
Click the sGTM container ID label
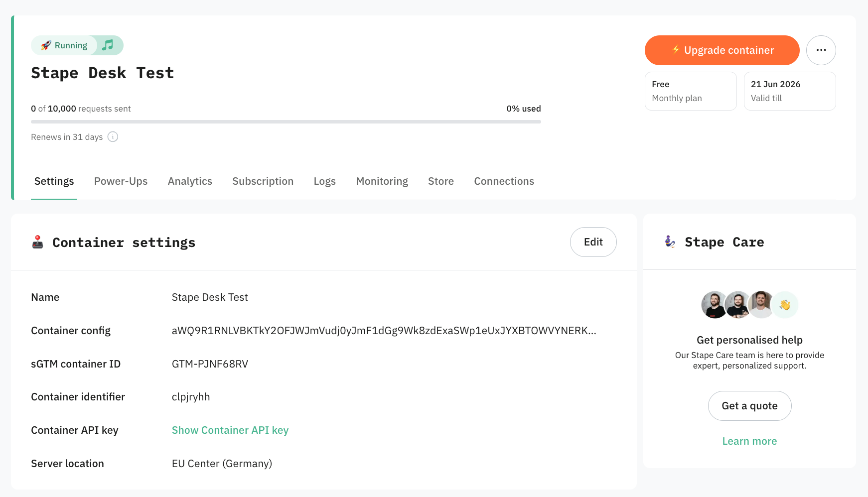point(76,364)
